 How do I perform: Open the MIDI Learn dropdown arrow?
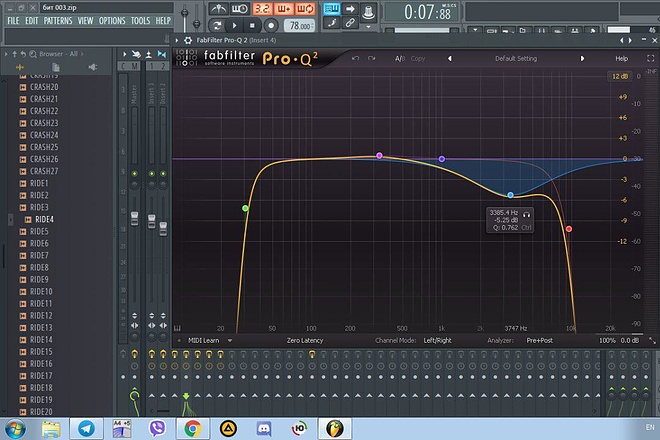[x=230, y=340]
